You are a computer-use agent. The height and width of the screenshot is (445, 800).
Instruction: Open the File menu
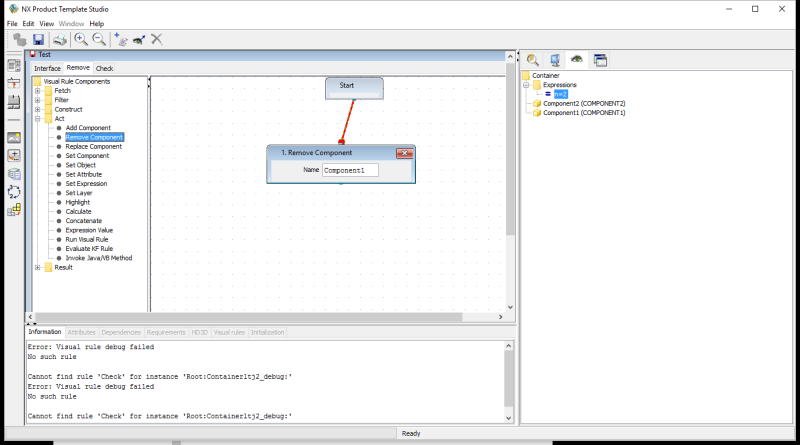pos(12,23)
